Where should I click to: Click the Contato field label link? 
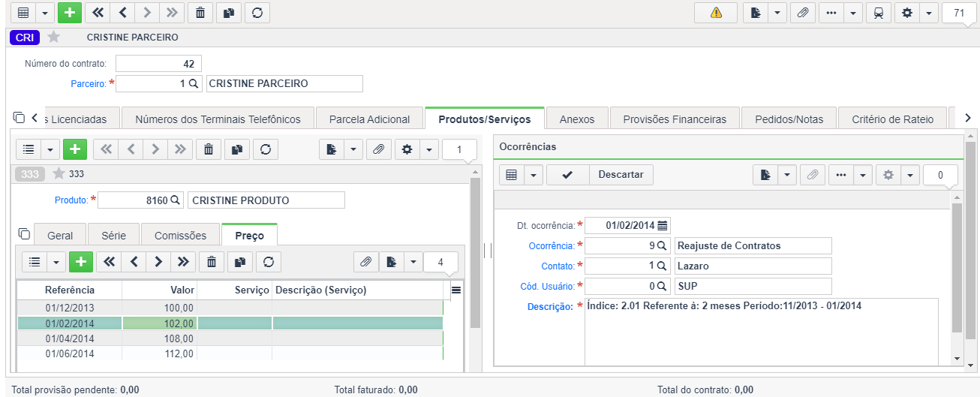coord(558,266)
